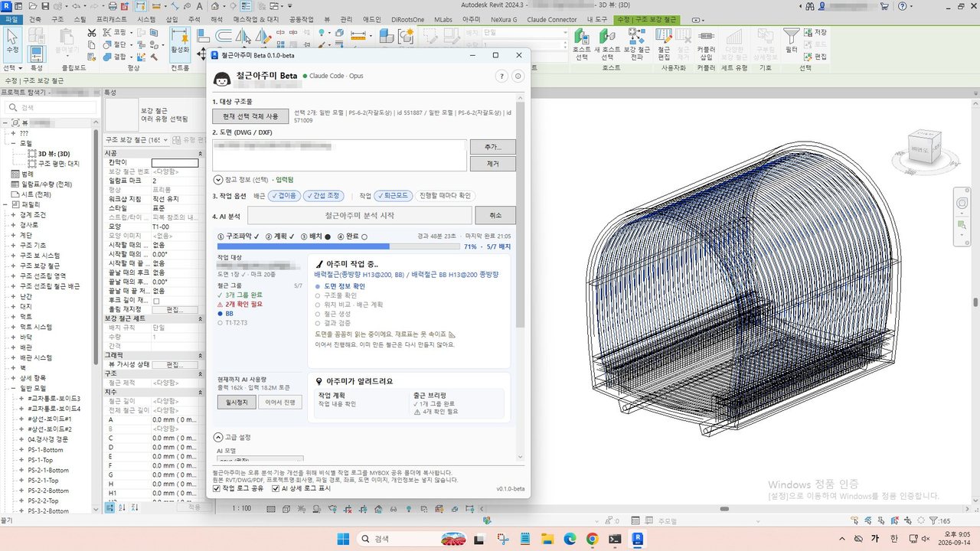The image size is (980, 551).
Task: Collapse the 일반 모델 tree node
Action: click(13, 388)
